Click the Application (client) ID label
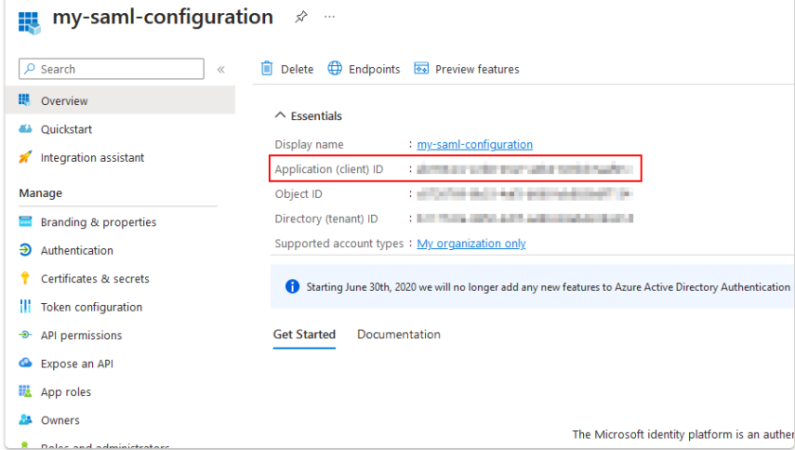 point(329,169)
